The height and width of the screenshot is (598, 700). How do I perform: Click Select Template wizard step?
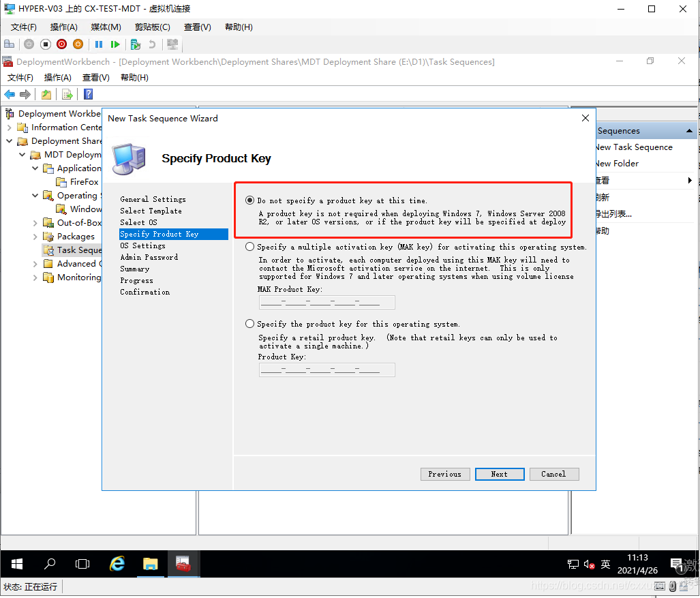[x=151, y=211]
